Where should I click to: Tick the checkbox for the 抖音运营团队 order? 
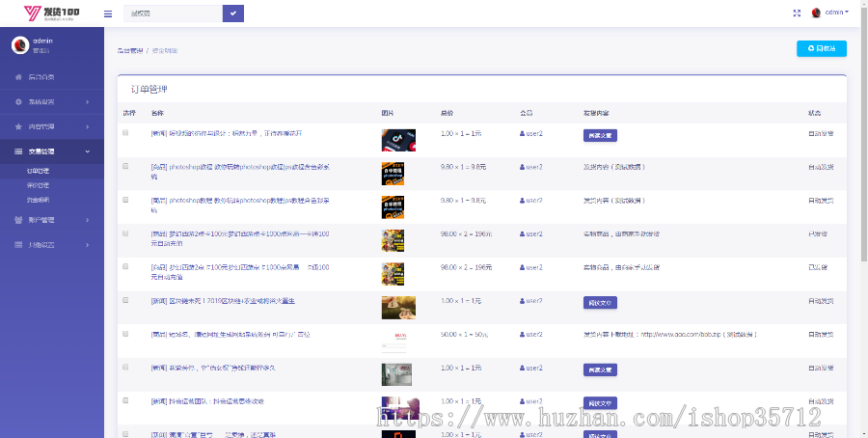(125, 400)
